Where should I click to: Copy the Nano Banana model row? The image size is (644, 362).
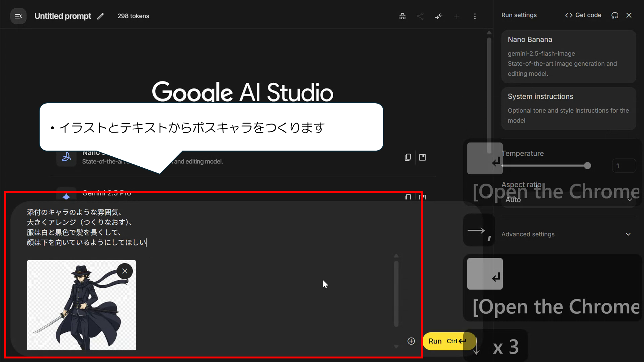[x=408, y=157]
